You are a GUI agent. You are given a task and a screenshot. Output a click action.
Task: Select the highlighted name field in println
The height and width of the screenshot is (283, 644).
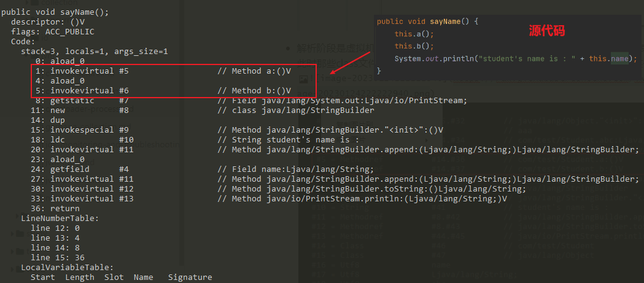[x=619, y=59]
